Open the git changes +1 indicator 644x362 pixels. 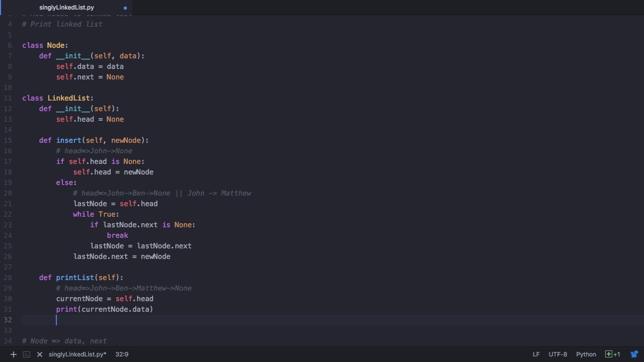click(613, 354)
